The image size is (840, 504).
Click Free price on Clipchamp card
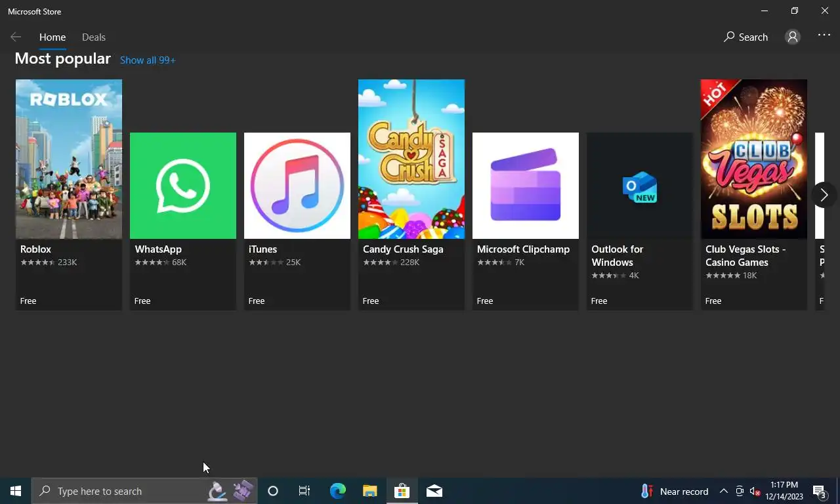click(485, 301)
